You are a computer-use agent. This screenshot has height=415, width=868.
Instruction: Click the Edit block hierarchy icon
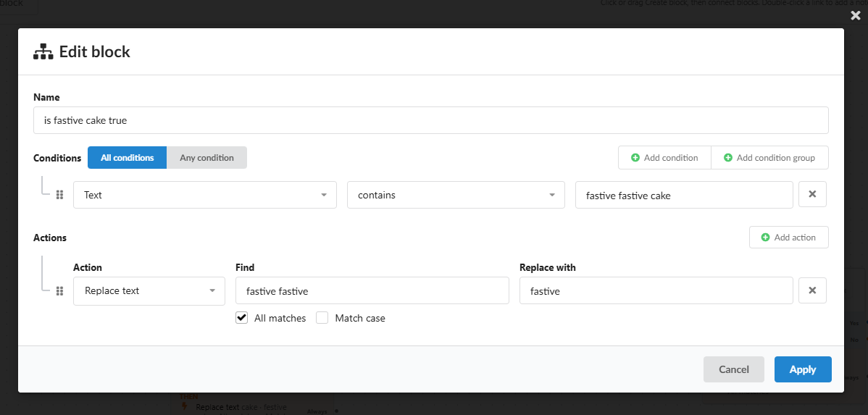[43, 52]
